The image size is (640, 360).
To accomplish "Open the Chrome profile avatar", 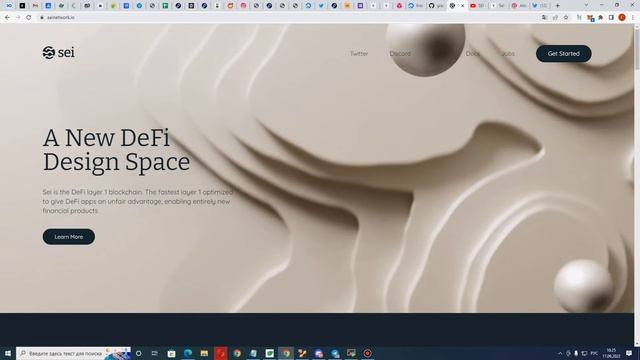I will (x=622, y=17).
